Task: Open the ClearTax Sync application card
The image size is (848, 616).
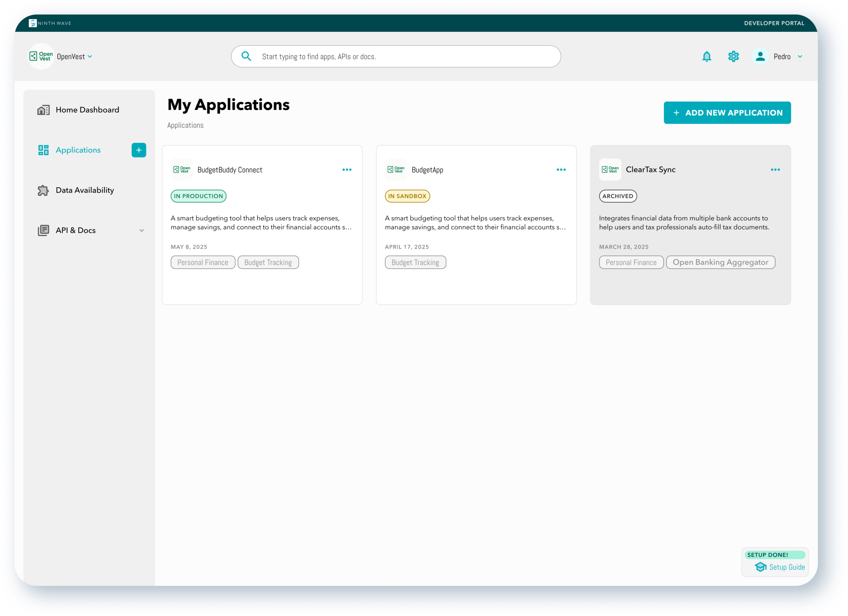Action: [x=650, y=170]
